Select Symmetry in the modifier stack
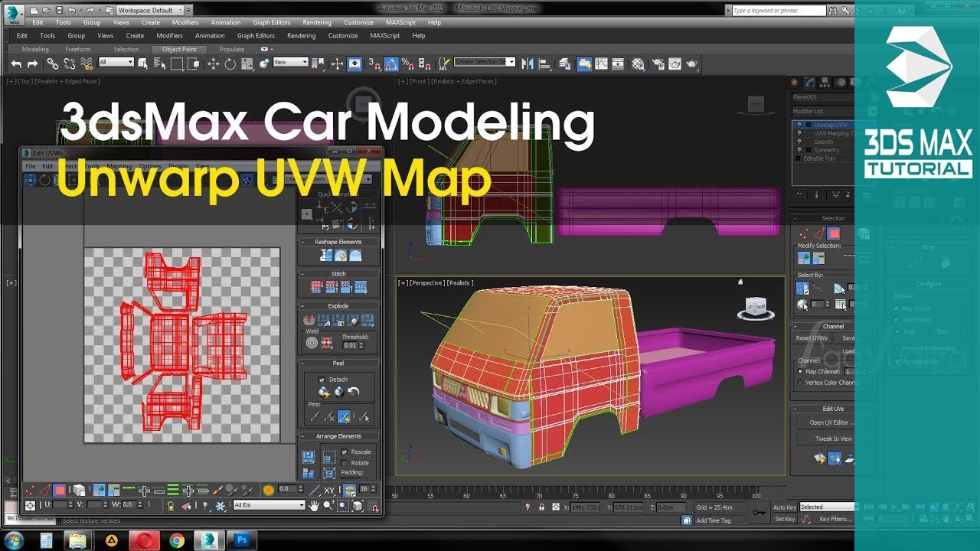Image resolution: width=980 pixels, height=551 pixels. click(x=827, y=150)
